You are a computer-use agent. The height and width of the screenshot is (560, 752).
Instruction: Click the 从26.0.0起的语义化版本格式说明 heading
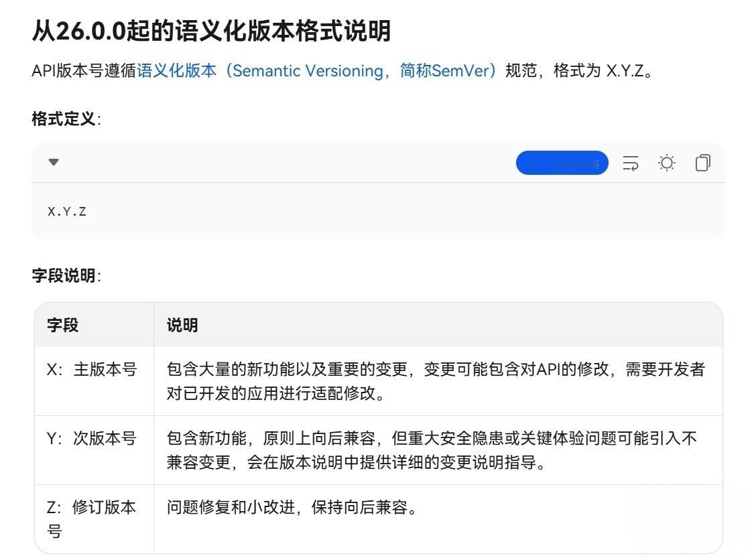click(211, 31)
